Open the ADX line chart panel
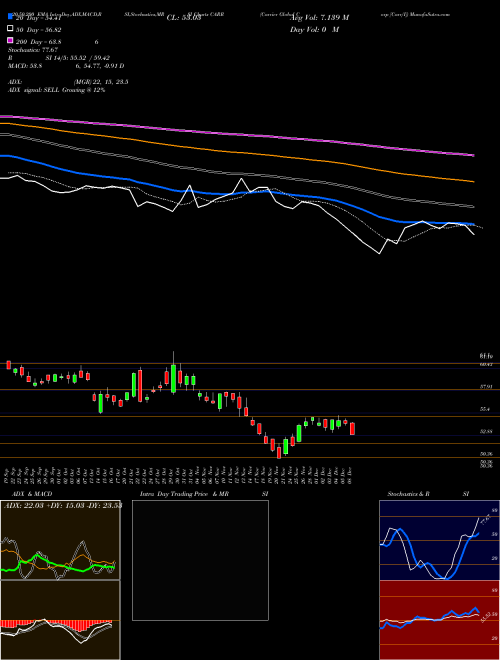 point(60,540)
